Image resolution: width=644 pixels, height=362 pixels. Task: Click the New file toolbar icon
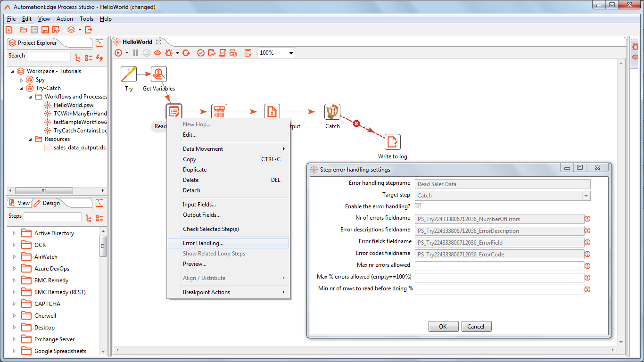pyautogui.click(x=9, y=30)
